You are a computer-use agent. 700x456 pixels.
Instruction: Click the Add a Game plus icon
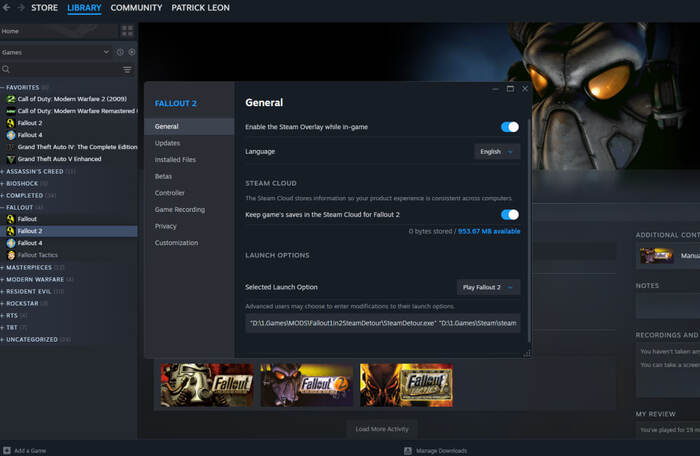click(x=7, y=451)
